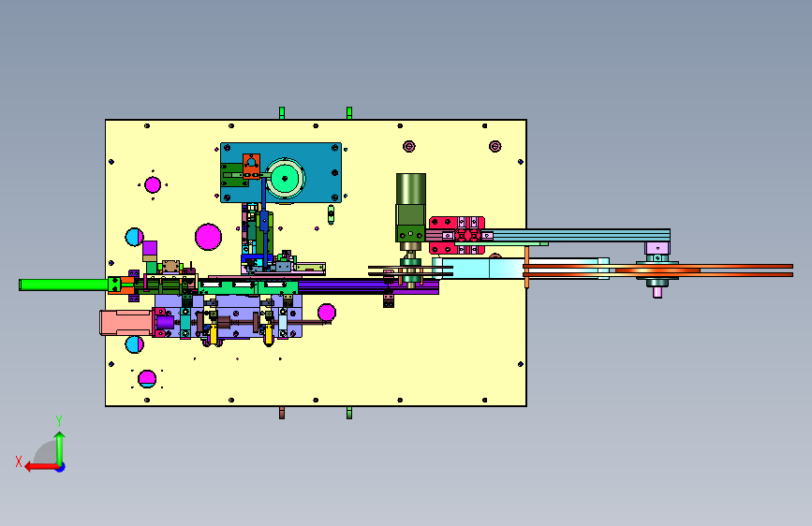812x526 pixels.
Task: Click the red X axis arrow of the triad
Action: (x=40, y=467)
